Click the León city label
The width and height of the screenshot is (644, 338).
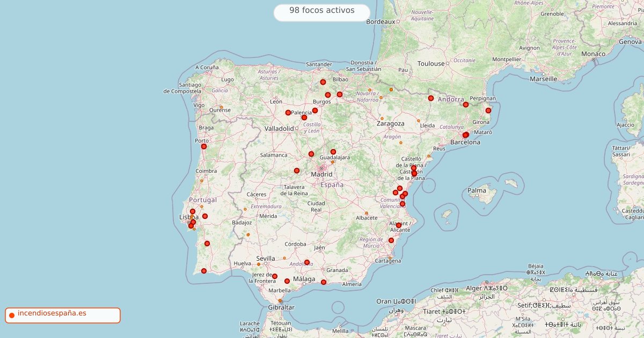pyautogui.click(x=276, y=101)
